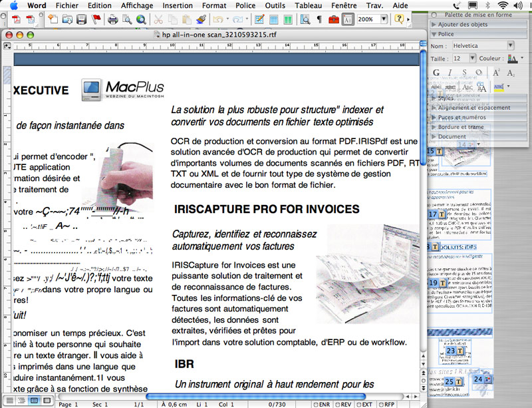Print the document

pos(112,19)
